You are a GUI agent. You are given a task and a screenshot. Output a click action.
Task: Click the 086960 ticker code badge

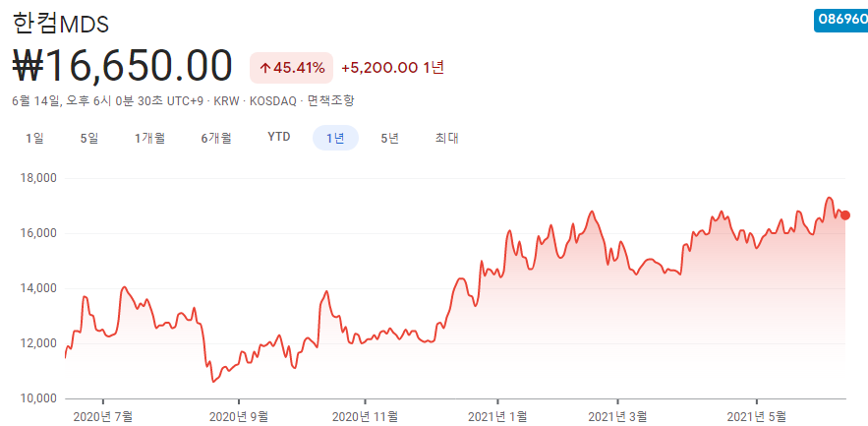(x=841, y=21)
